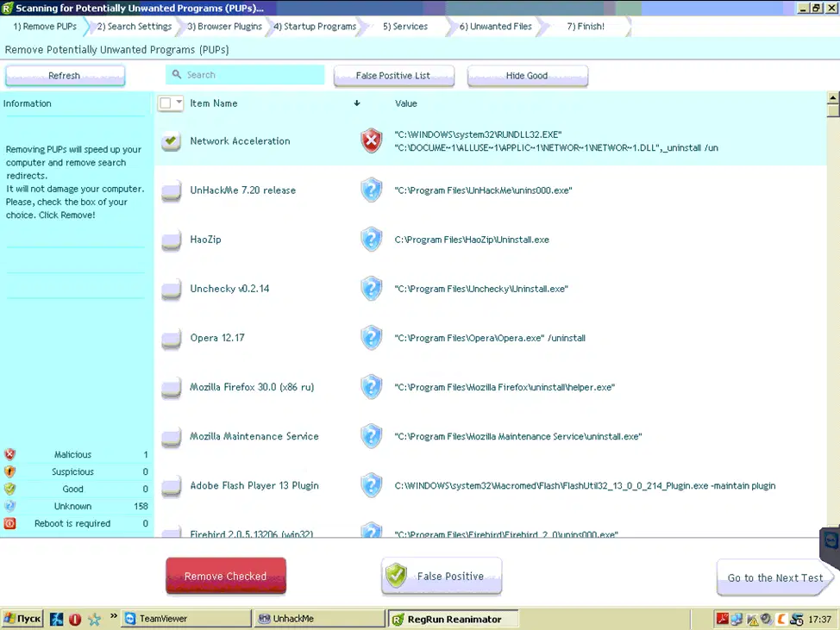This screenshot has width=840, height=630.
Task: Switch to the 5) Services step
Action: click(x=405, y=26)
